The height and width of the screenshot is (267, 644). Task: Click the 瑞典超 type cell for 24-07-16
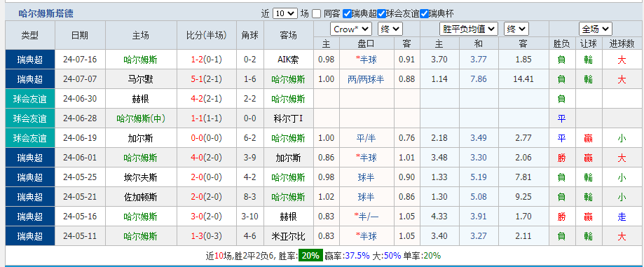(30, 60)
